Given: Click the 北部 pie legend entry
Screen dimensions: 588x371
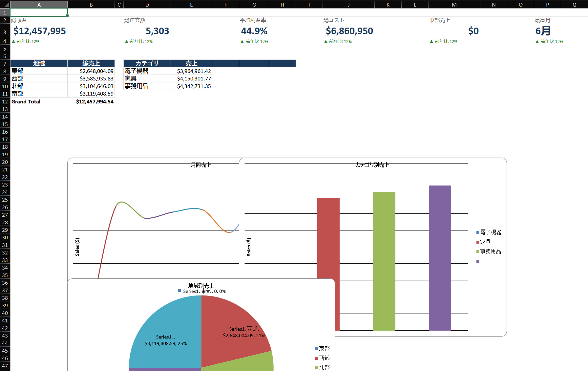Looking at the screenshot, I should point(323,367).
